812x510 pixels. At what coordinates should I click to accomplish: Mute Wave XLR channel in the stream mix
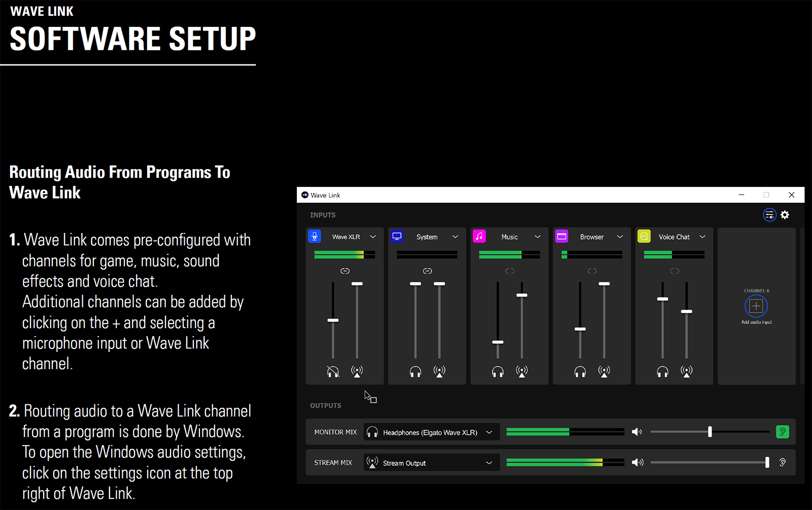357,371
